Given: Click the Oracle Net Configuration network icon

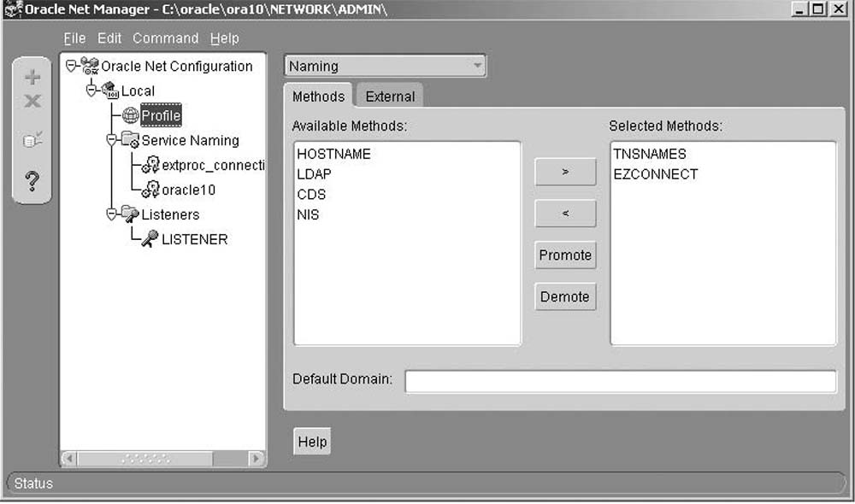Looking at the screenshot, I should [x=90, y=66].
